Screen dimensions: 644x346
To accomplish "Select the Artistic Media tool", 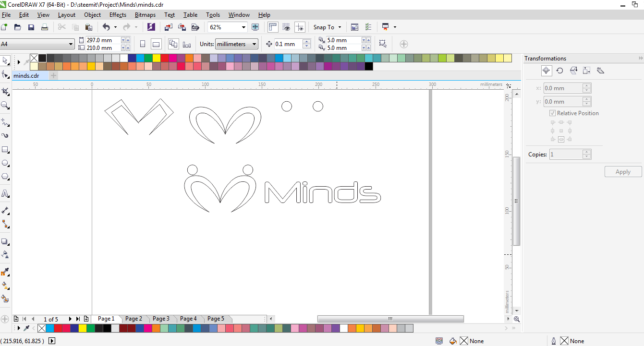I will coord(5,136).
